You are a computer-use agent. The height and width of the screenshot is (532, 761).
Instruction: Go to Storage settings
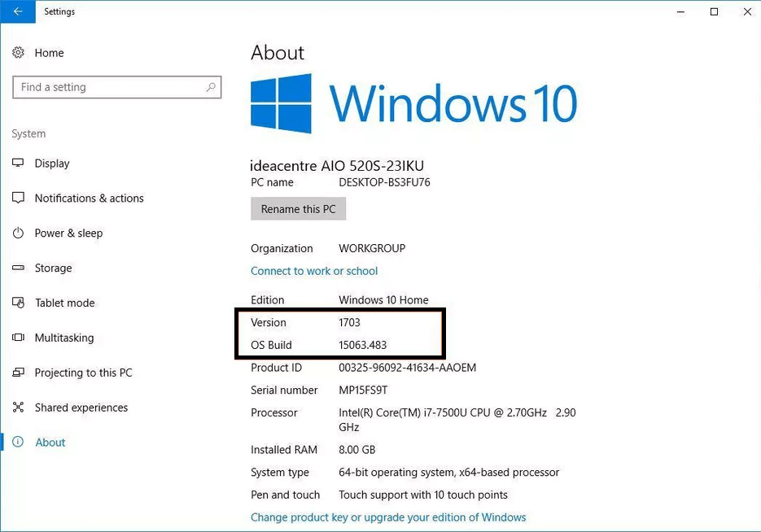point(54,268)
